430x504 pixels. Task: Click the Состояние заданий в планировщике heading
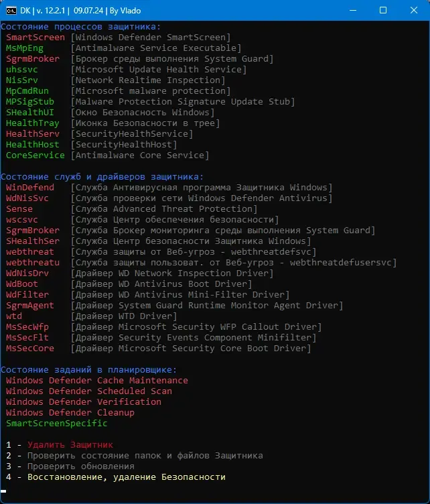coord(88,369)
